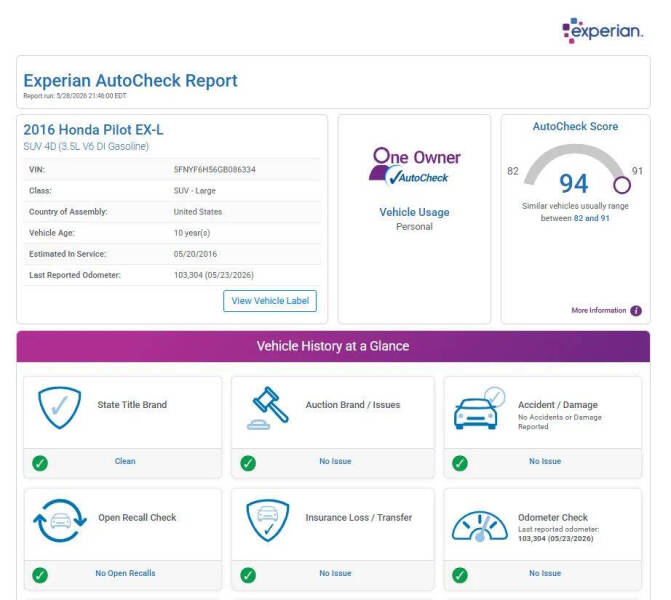671x600 pixels.
Task: Click the Odometer Check gauge icon
Action: (479, 526)
